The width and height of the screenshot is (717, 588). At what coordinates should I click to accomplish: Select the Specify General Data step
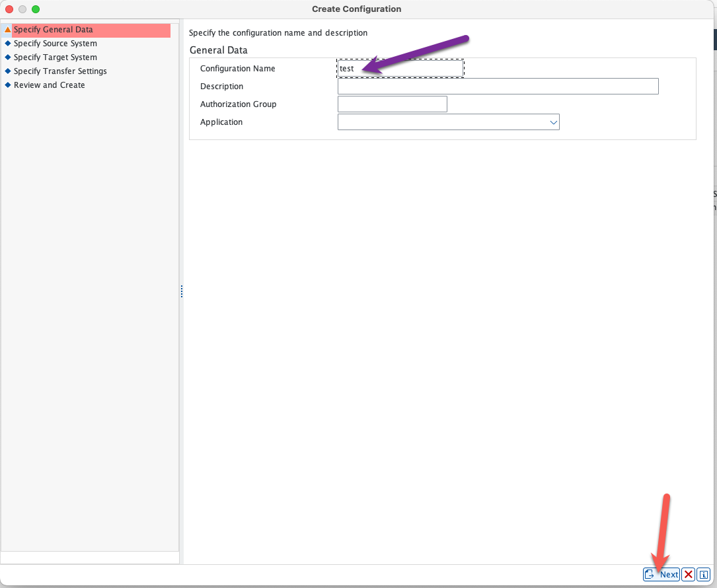[54, 30]
